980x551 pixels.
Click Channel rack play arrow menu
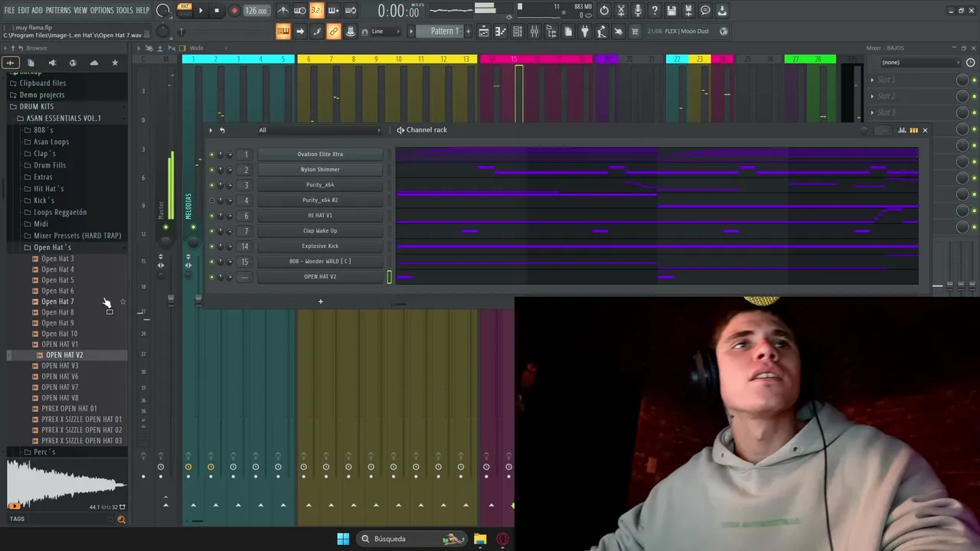tap(211, 130)
